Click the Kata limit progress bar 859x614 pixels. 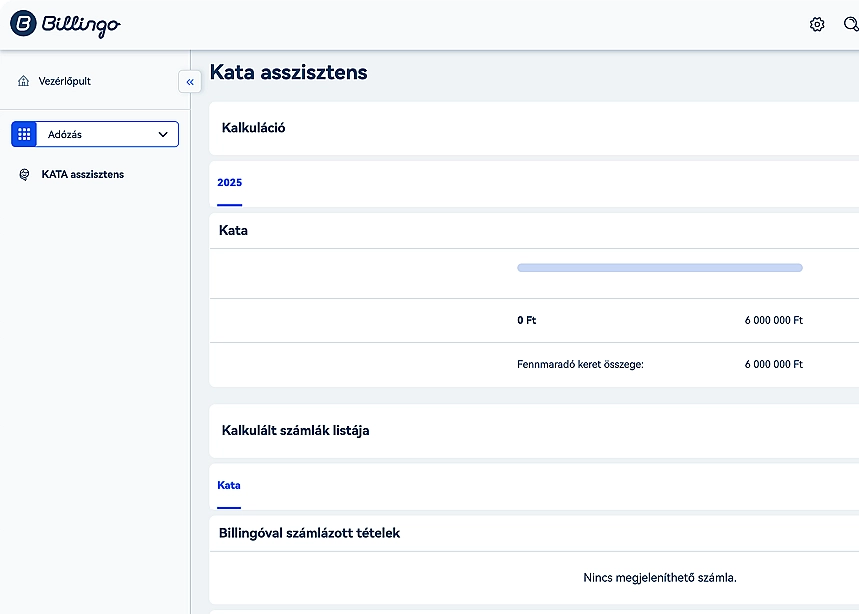pos(659,268)
